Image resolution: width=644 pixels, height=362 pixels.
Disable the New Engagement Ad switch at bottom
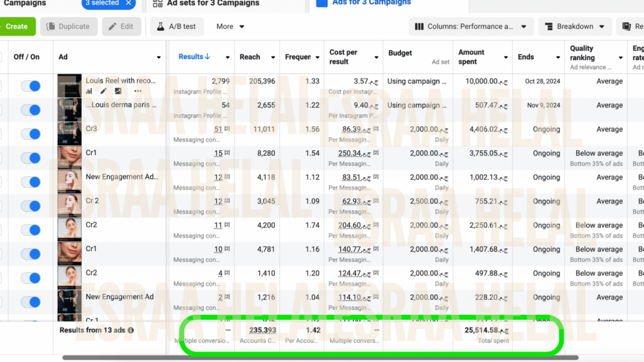point(30,302)
